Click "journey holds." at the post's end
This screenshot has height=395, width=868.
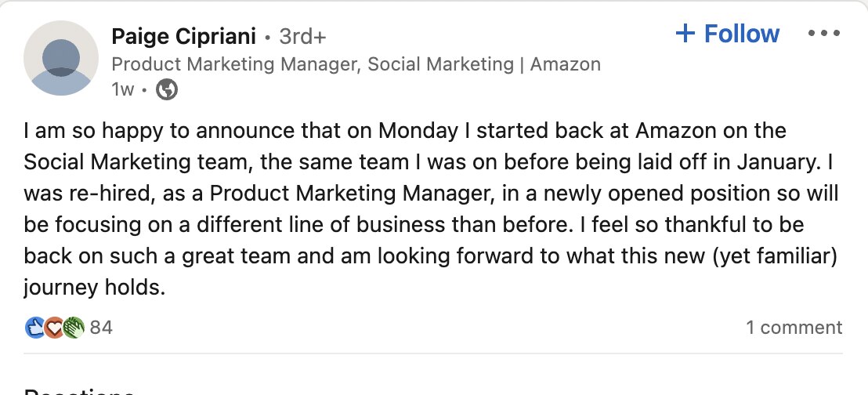point(95,288)
